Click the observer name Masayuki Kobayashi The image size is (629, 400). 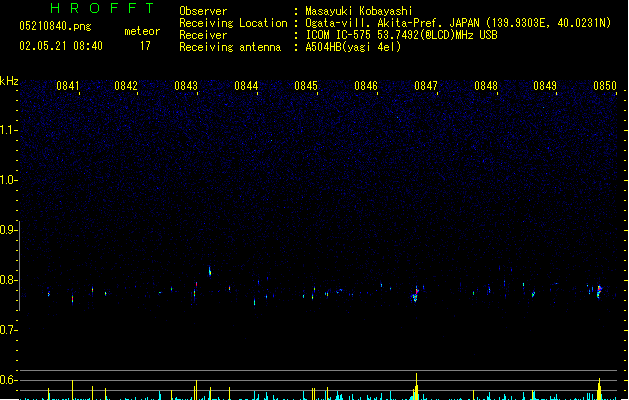point(359,11)
